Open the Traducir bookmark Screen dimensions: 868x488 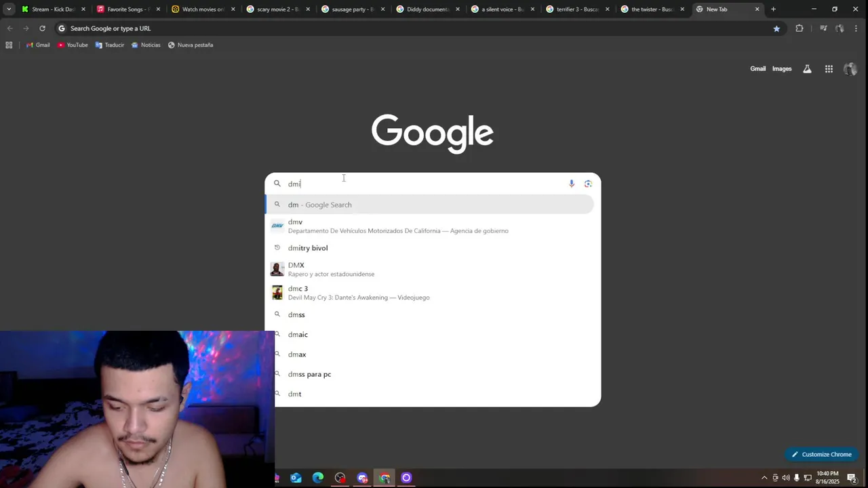(109, 45)
